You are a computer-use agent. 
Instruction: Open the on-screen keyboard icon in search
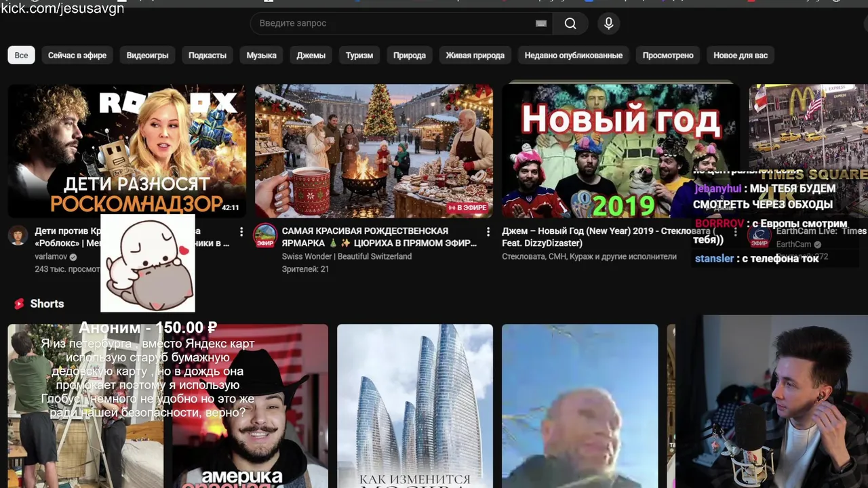coord(541,24)
